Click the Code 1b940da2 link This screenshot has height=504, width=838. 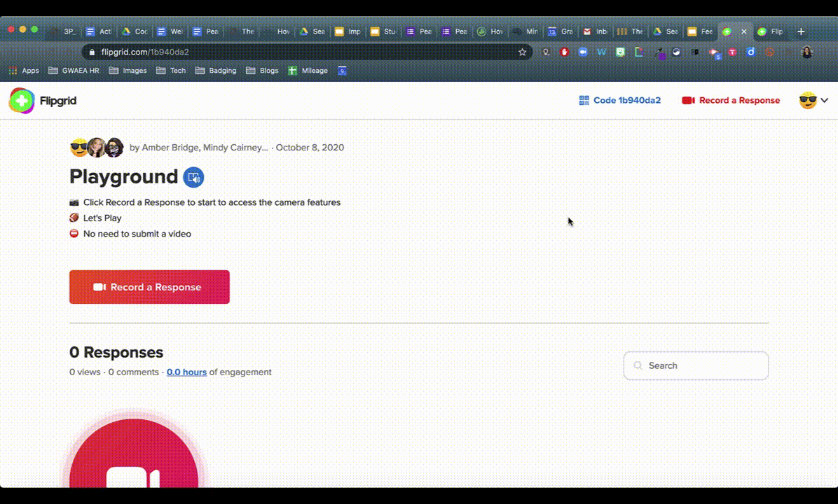621,100
